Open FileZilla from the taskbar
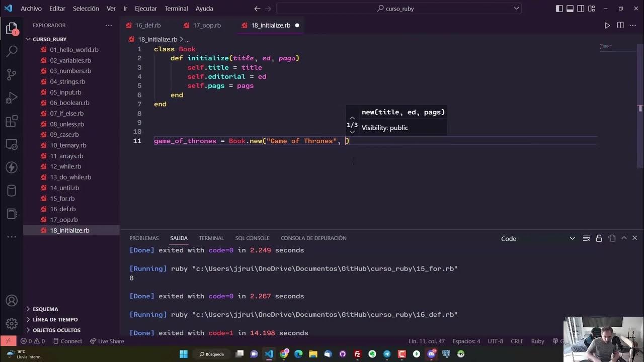 coord(357,354)
